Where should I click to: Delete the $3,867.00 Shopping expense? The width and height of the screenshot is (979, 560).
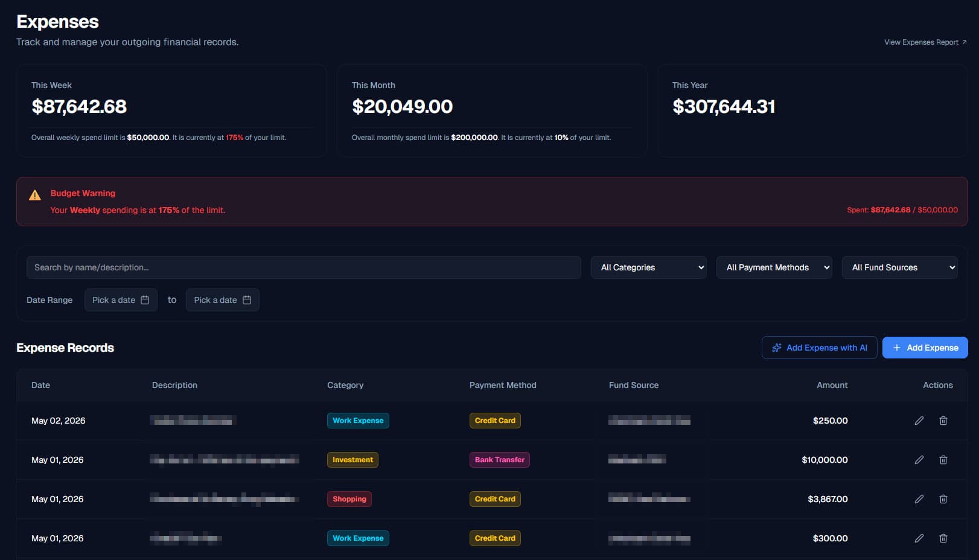943,499
